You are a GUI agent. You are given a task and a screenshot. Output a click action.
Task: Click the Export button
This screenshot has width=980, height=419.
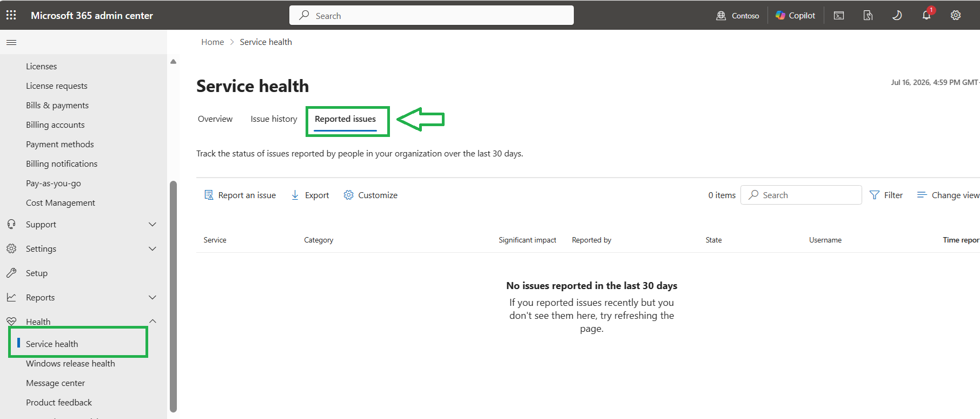pos(310,195)
